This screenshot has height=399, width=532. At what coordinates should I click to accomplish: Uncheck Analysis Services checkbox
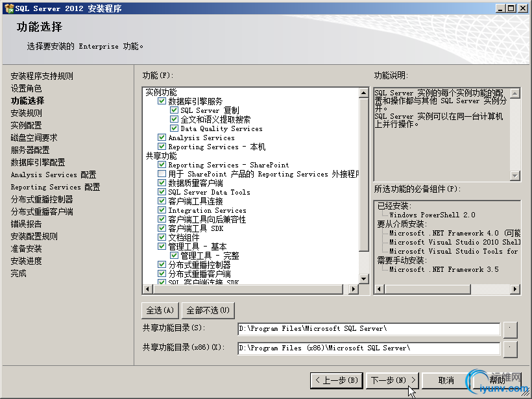click(x=162, y=138)
